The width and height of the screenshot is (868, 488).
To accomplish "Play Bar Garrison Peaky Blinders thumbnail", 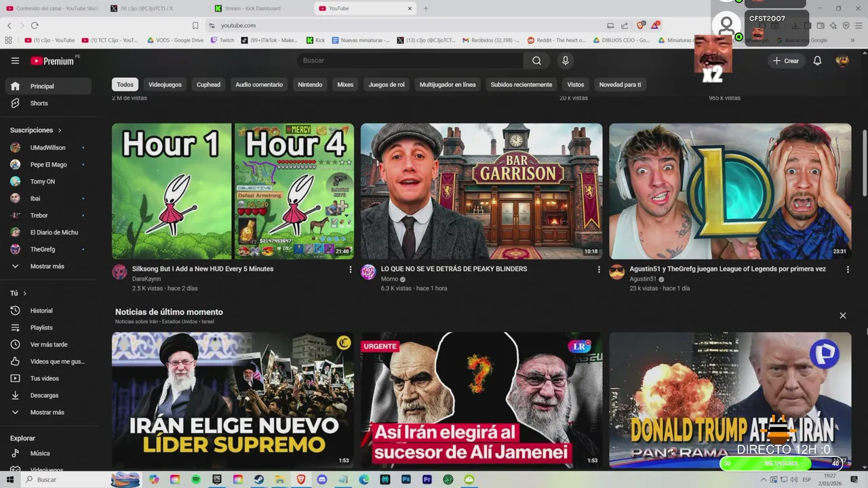I will point(481,191).
